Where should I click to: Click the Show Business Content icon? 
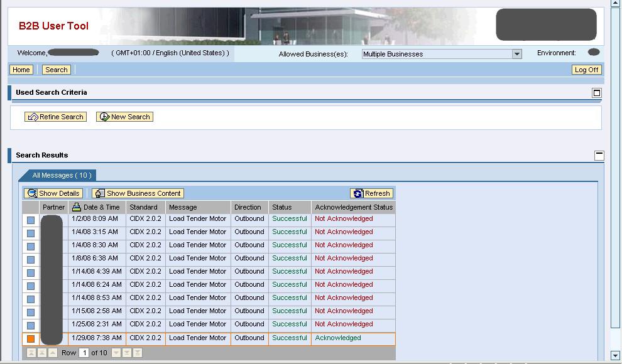point(99,193)
